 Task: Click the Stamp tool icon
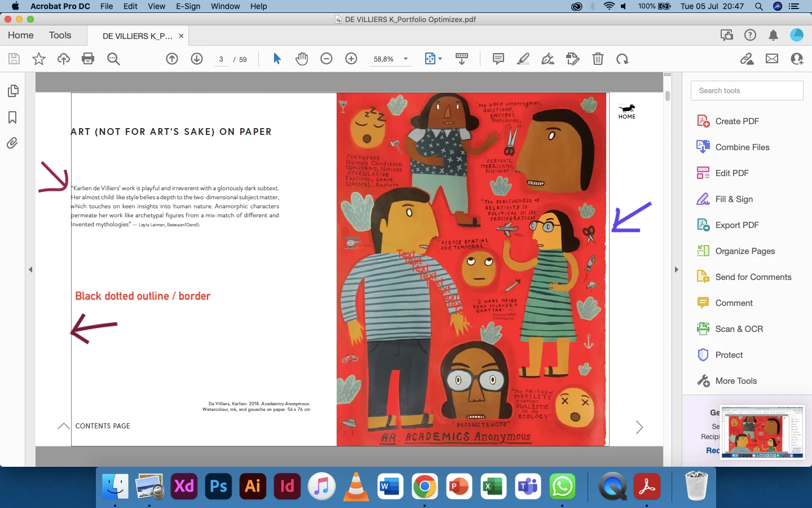573,59
